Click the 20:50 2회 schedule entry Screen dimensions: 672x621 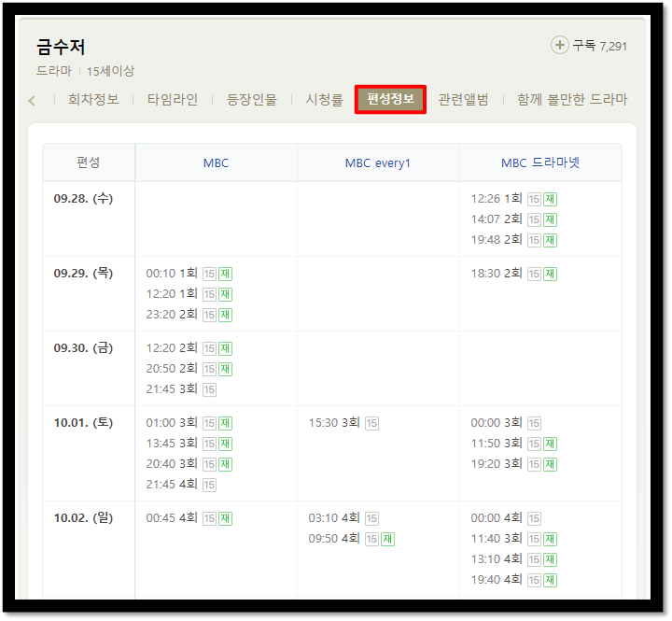click(x=172, y=368)
